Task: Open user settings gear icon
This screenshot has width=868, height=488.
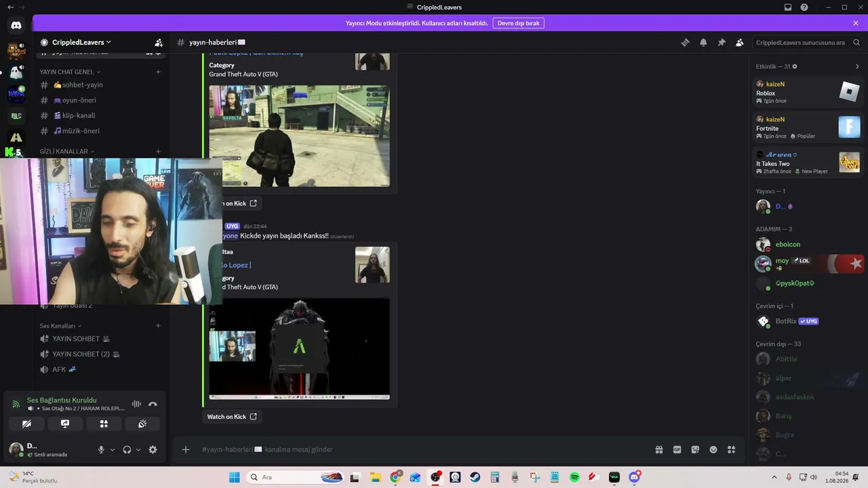Action: pos(153,449)
